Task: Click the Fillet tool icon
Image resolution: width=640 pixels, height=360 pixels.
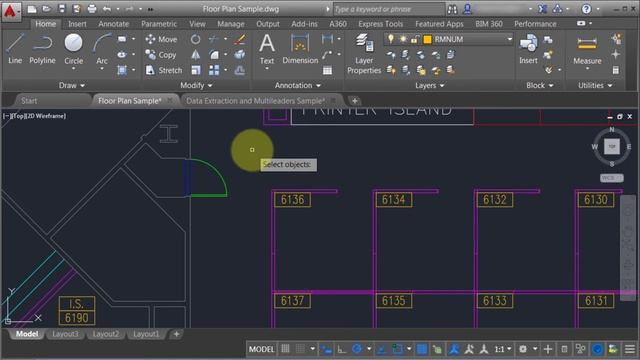Action: (213, 55)
